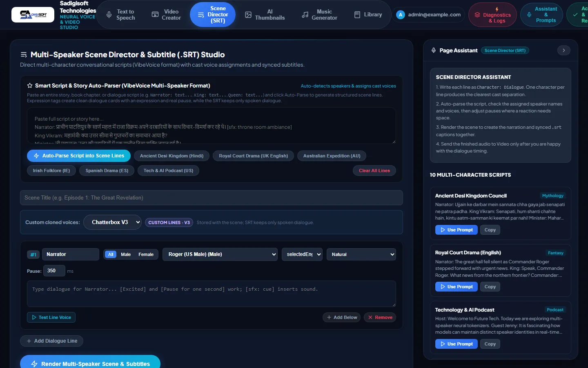
Task: Open Diagnostics & Logs
Action: [493, 15]
